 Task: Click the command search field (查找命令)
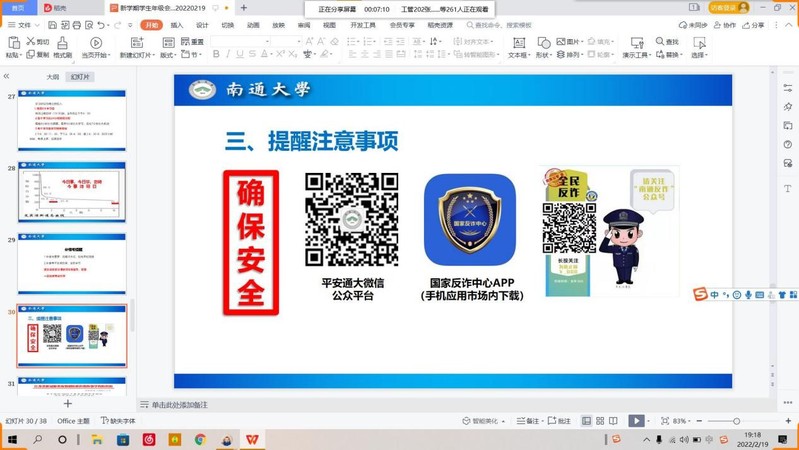pyautogui.click(x=498, y=25)
